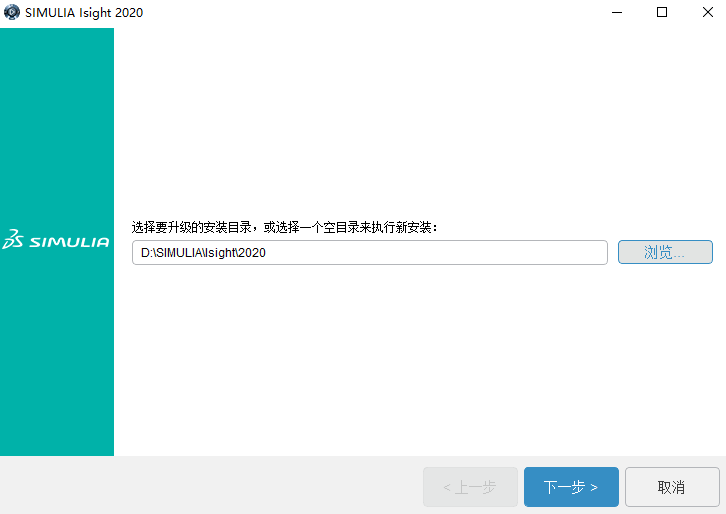This screenshot has width=726, height=514.
Task: Click the SIMULIA Isight app icon in title bar
Action: [12, 12]
